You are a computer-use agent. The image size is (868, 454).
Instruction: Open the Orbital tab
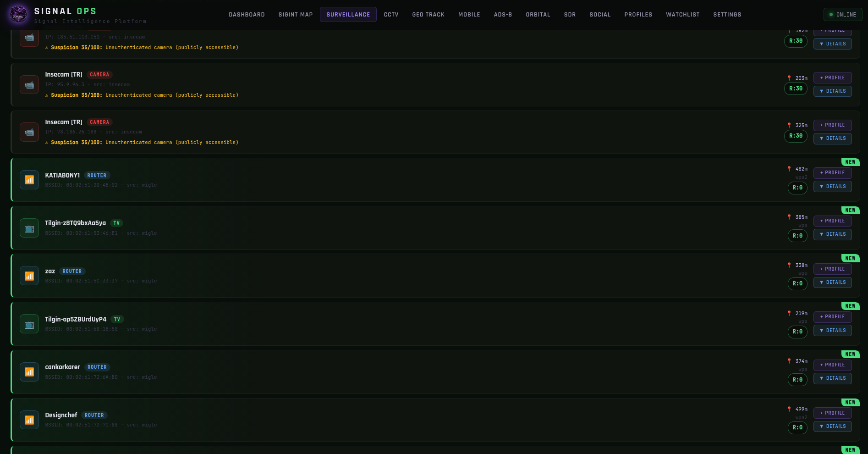pyautogui.click(x=538, y=15)
